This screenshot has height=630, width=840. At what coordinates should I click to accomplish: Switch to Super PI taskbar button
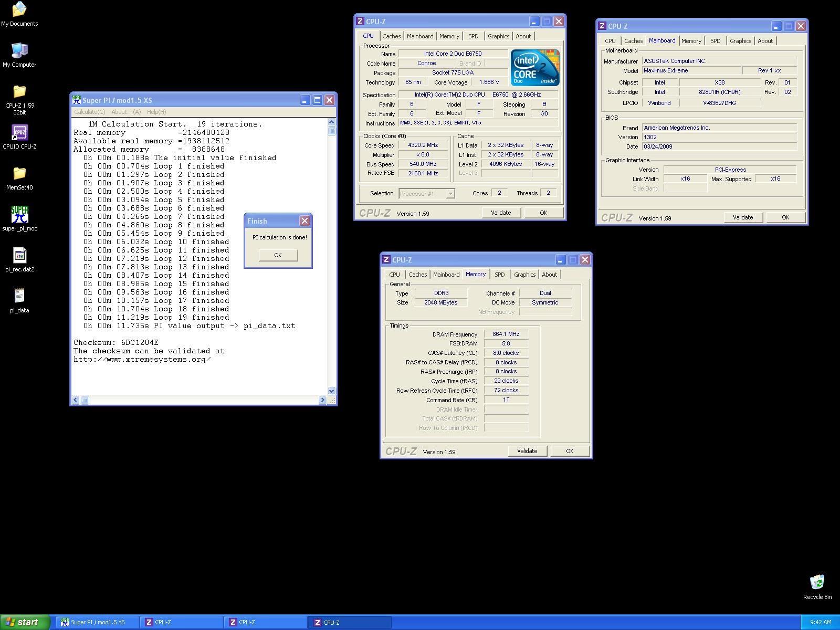(x=97, y=622)
